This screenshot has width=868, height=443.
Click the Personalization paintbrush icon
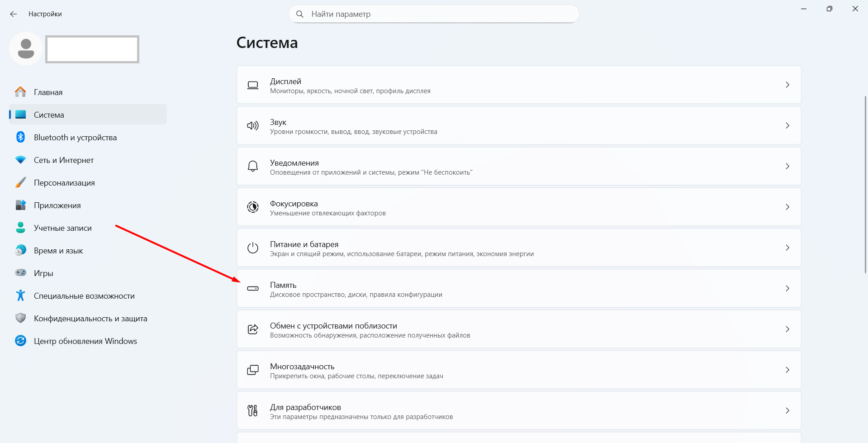[x=20, y=182]
